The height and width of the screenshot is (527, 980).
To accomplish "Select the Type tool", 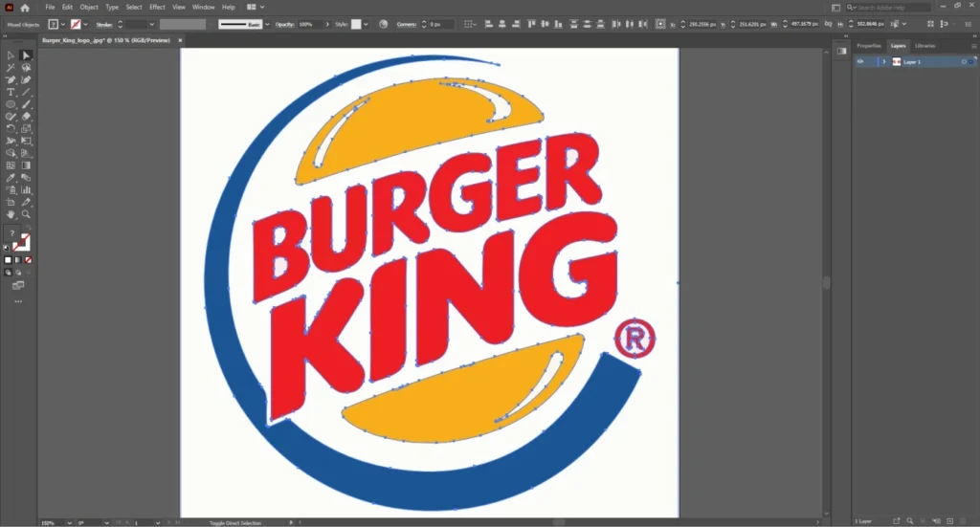I will [x=11, y=93].
